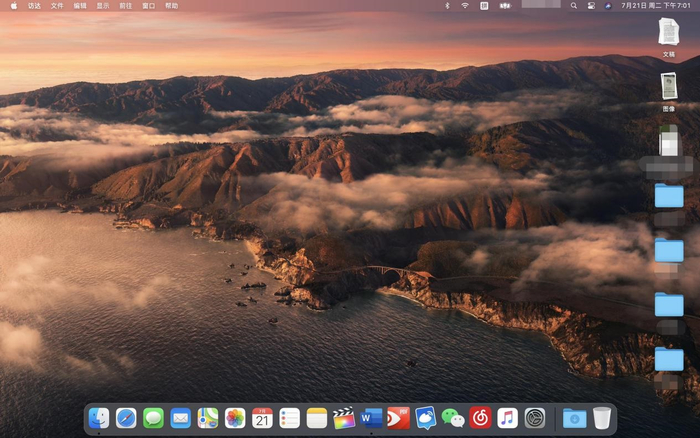Launch Maps from the Dock

208,418
